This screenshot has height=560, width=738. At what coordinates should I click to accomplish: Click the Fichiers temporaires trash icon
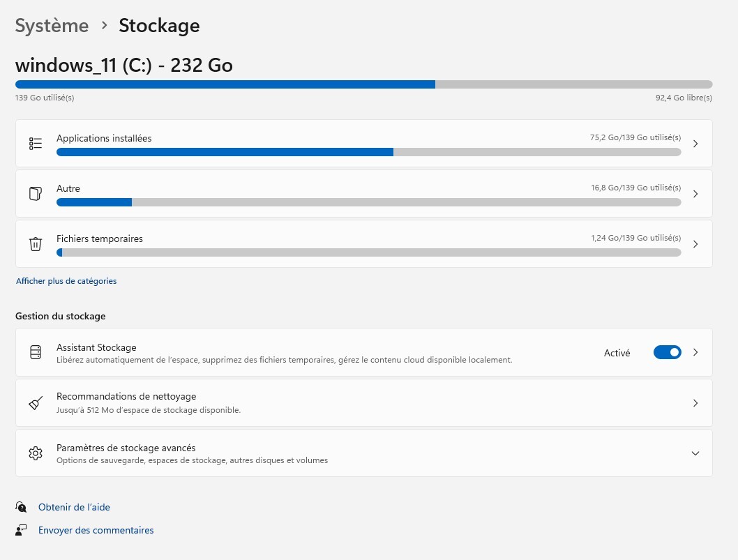(36, 244)
